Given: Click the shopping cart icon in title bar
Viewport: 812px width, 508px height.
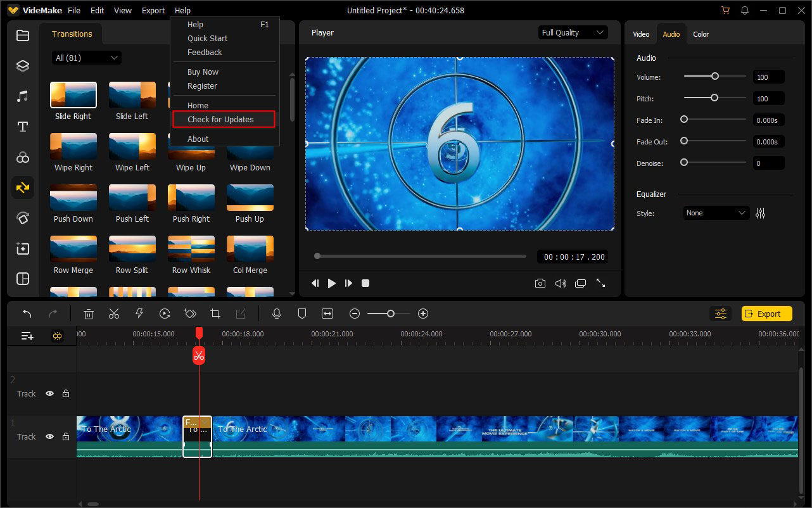Looking at the screenshot, I should (x=725, y=11).
